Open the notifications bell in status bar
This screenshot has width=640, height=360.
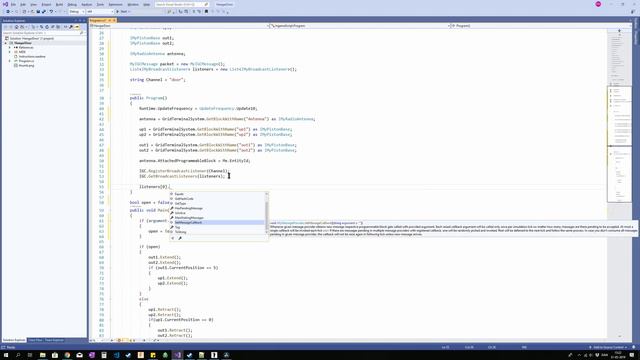(634, 347)
